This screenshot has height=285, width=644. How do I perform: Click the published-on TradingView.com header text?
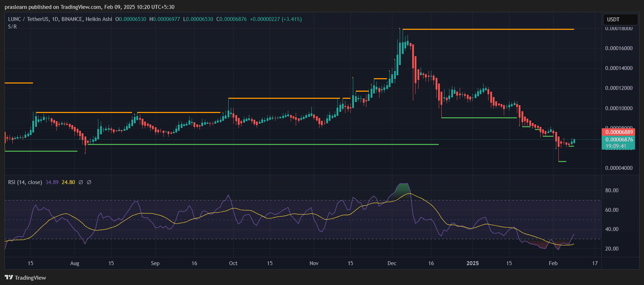(89, 7)
